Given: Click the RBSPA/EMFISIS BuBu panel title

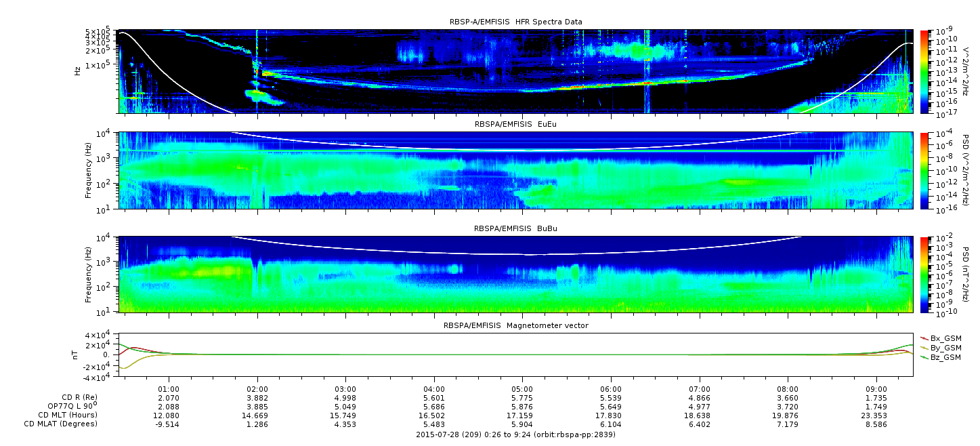Looking at the screenshot, I should tap(515, 229).
